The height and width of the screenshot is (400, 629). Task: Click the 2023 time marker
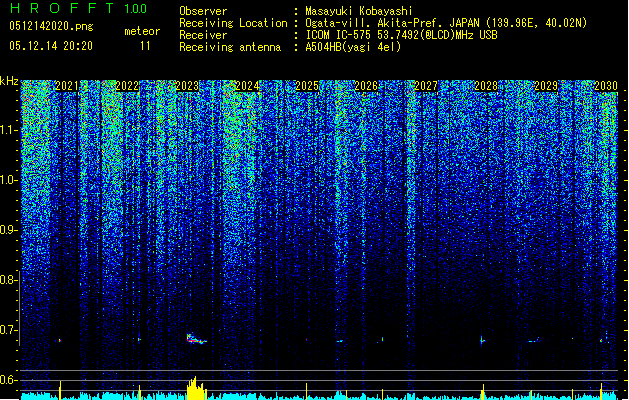187,86
